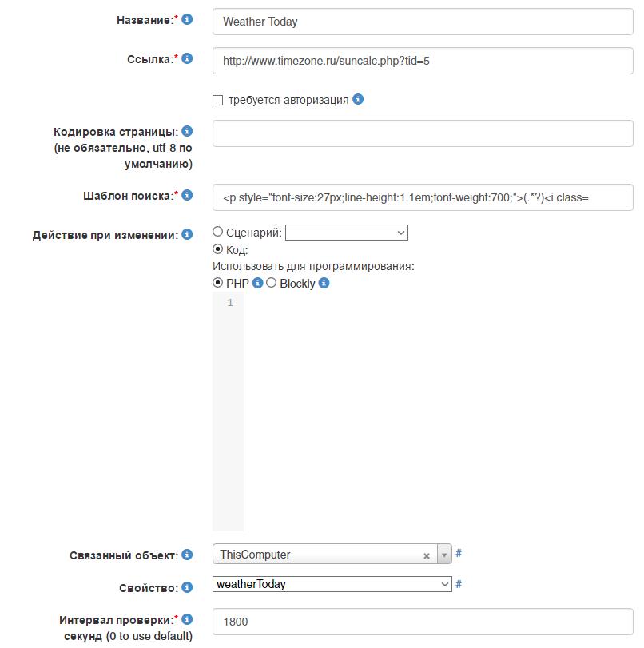Clear ThisComputer selection with the x
Image resolution: width=644 pixels, height=648 pixels.
click(427, 555)
